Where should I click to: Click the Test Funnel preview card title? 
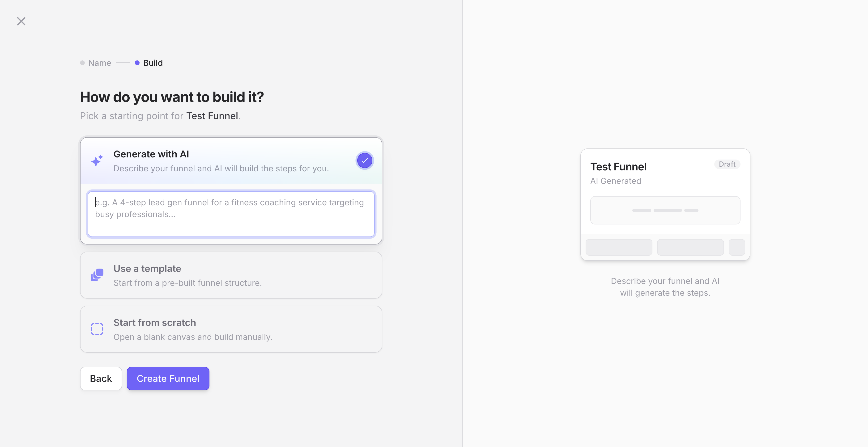tap(618, 167)
